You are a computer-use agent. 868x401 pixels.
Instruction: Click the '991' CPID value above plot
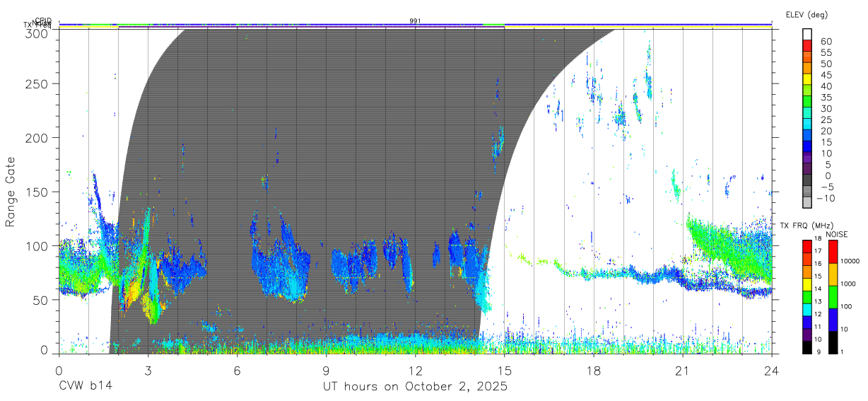(415, 21)
